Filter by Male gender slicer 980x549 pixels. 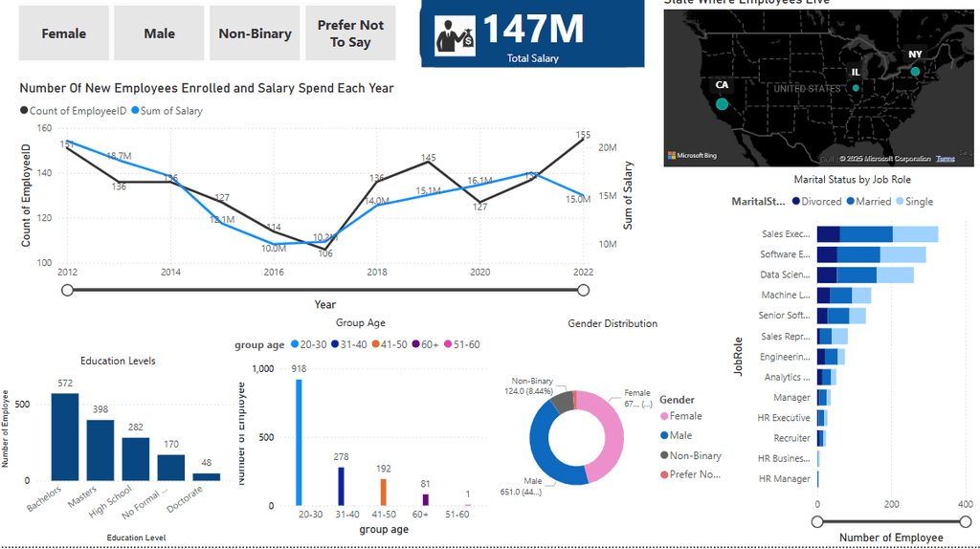(160, 33)
